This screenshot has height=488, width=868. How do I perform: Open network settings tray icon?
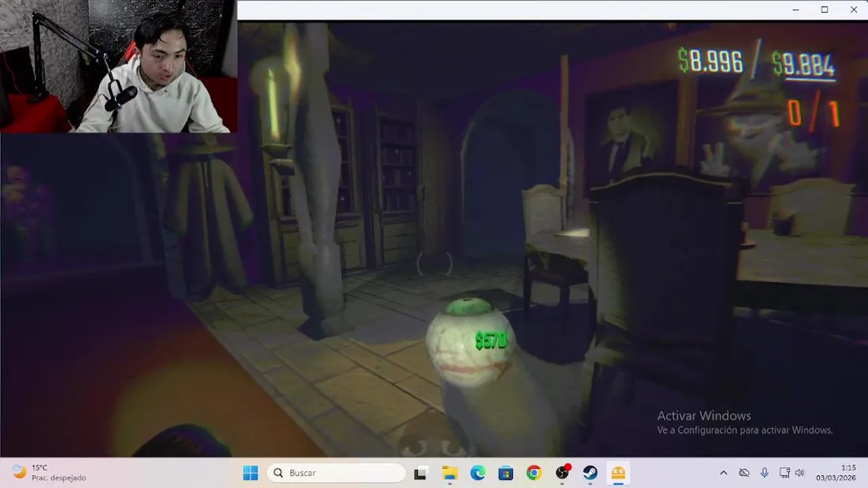click(x=785, y=472)
